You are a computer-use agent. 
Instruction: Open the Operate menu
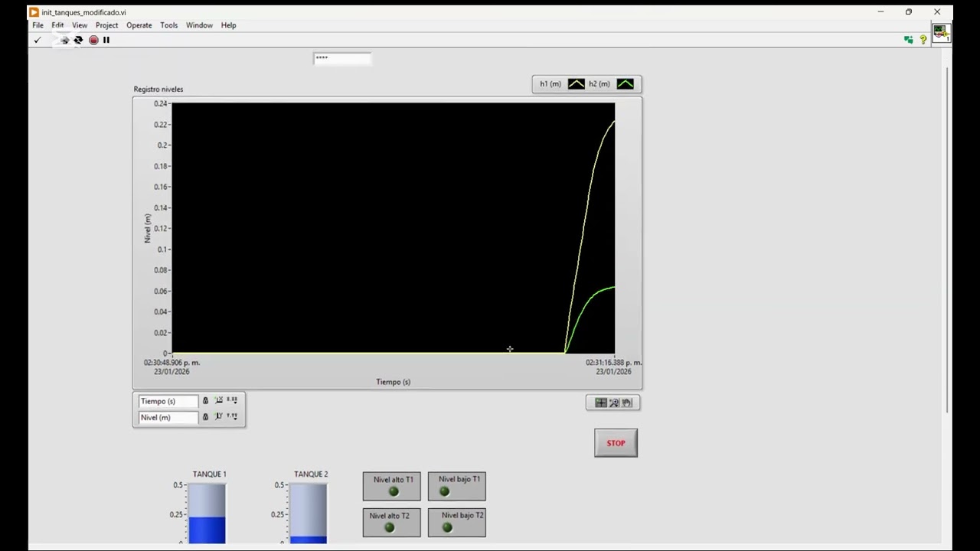139,25
